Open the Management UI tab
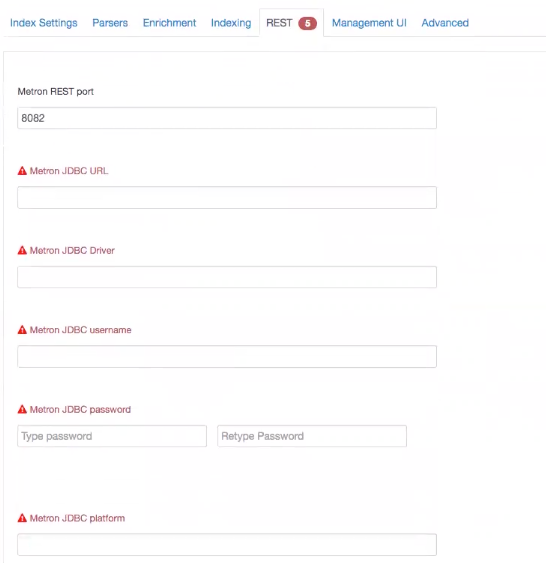 tap(369, 23)
